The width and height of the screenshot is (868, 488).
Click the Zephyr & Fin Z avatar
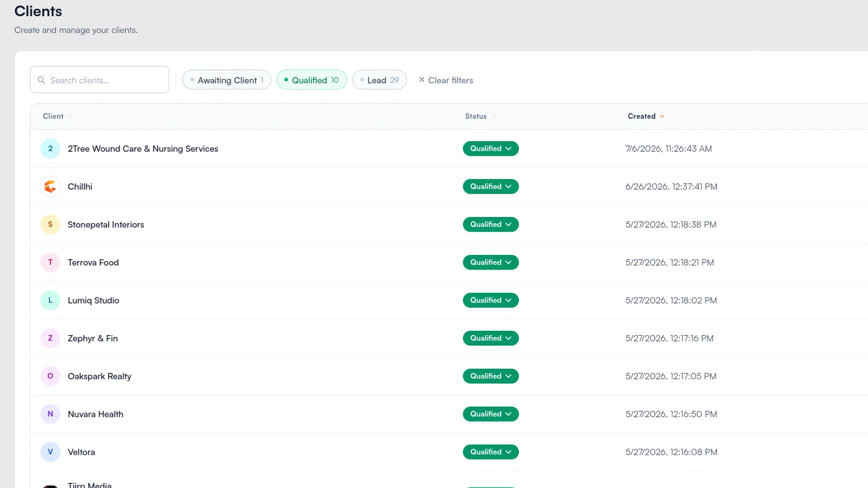pyautogui.click(x=50, y=338)
